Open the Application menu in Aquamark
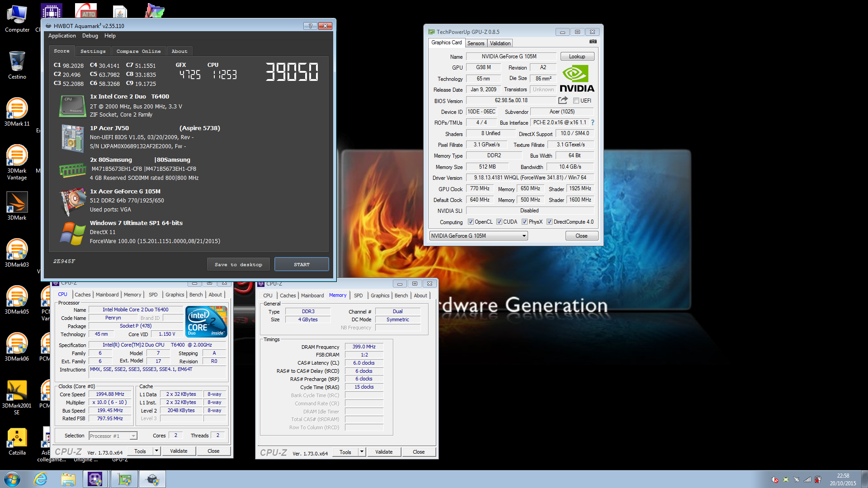The width and height of the screenshot is (868, 488). coord(62,36)
